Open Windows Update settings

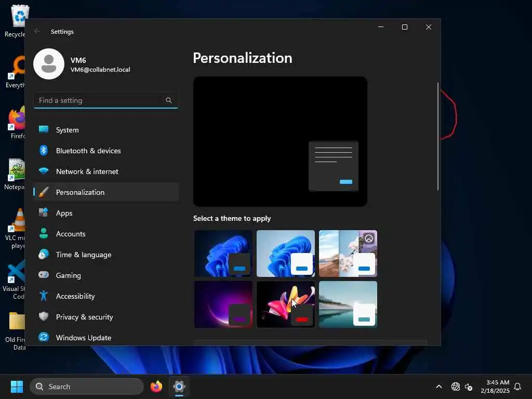point(106,338)
